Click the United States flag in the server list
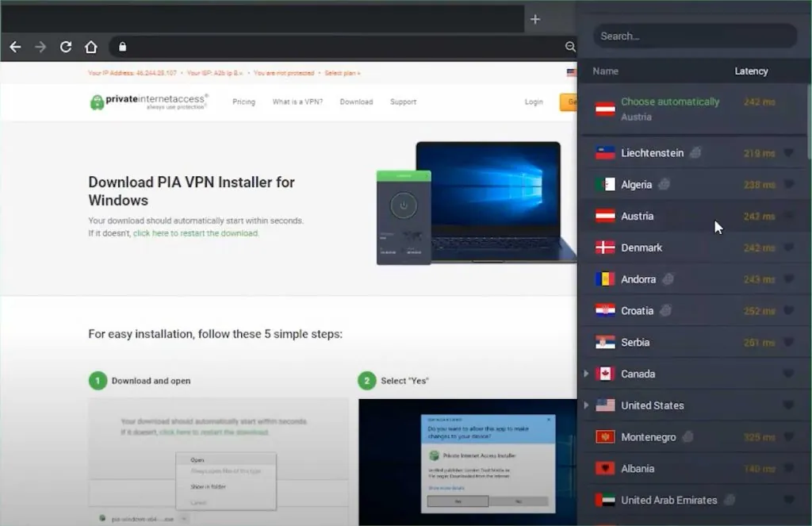 click(605, 405)
